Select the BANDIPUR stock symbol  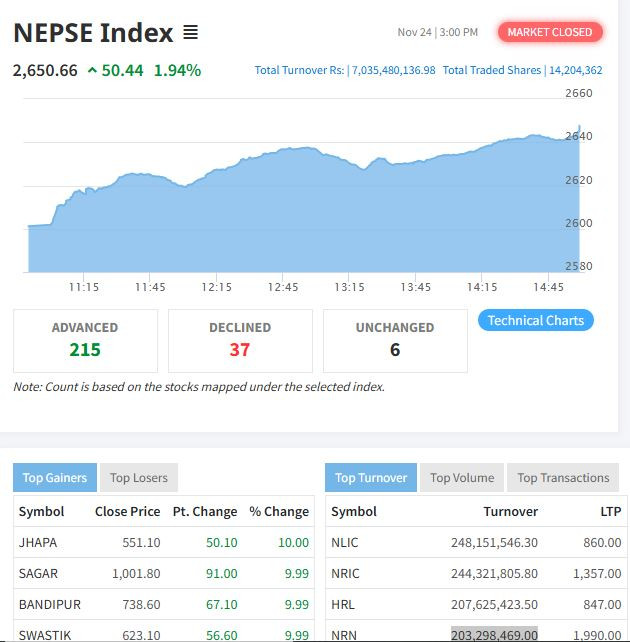coord(49,605)
